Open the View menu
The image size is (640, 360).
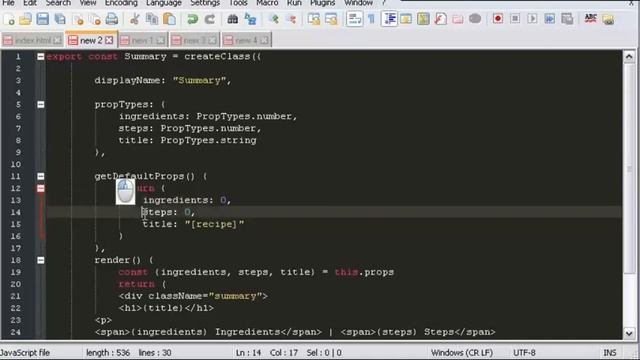[x=88, y=3]
